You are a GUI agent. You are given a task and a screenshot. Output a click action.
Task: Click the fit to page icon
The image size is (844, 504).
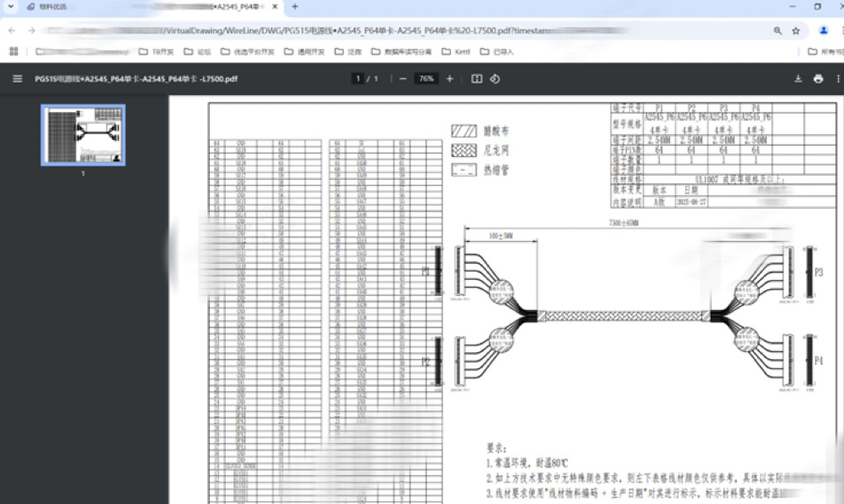(x=476, y=79)
